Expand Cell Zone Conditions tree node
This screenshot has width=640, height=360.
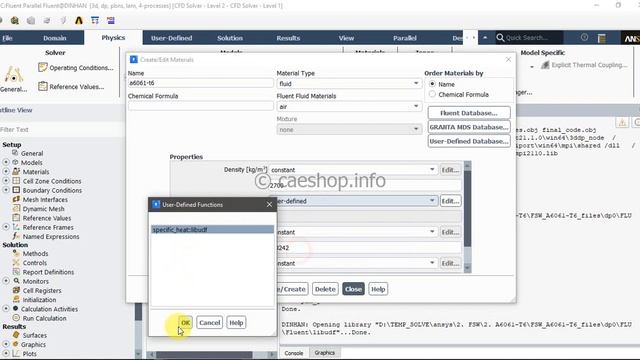point(6,180)
